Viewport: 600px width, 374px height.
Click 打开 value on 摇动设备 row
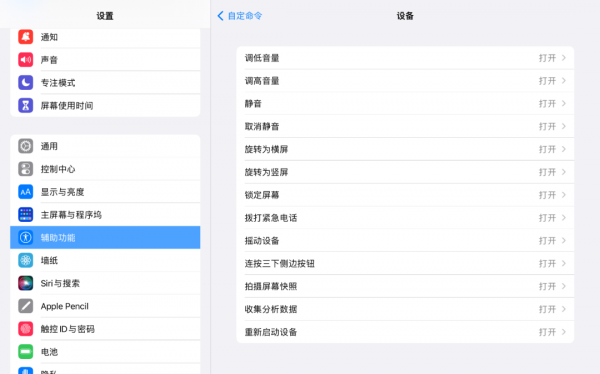547,241
